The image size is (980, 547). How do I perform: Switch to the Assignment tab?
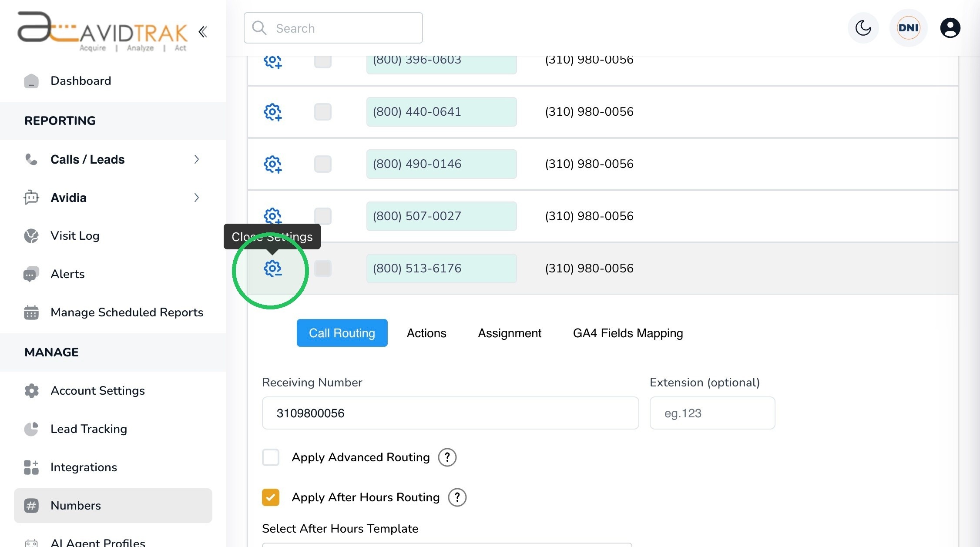(x=510, y=333)
